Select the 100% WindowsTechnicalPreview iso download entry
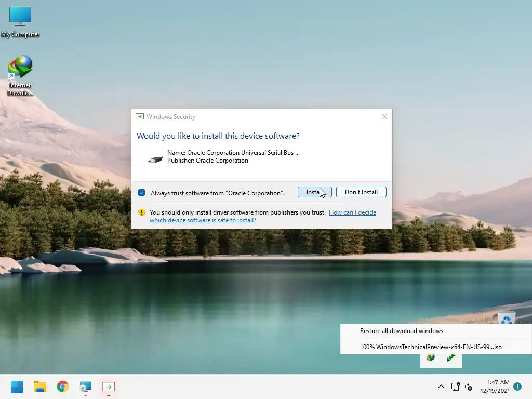 pos(436,347)
